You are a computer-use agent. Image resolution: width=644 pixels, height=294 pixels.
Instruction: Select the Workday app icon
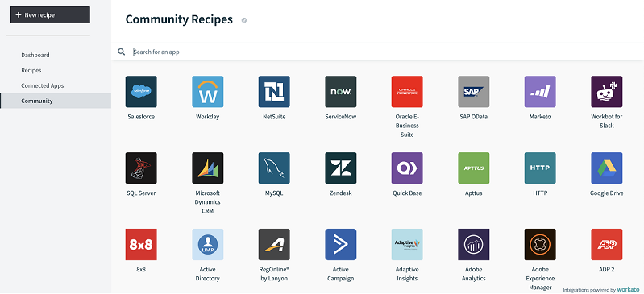tap(207, 92)
